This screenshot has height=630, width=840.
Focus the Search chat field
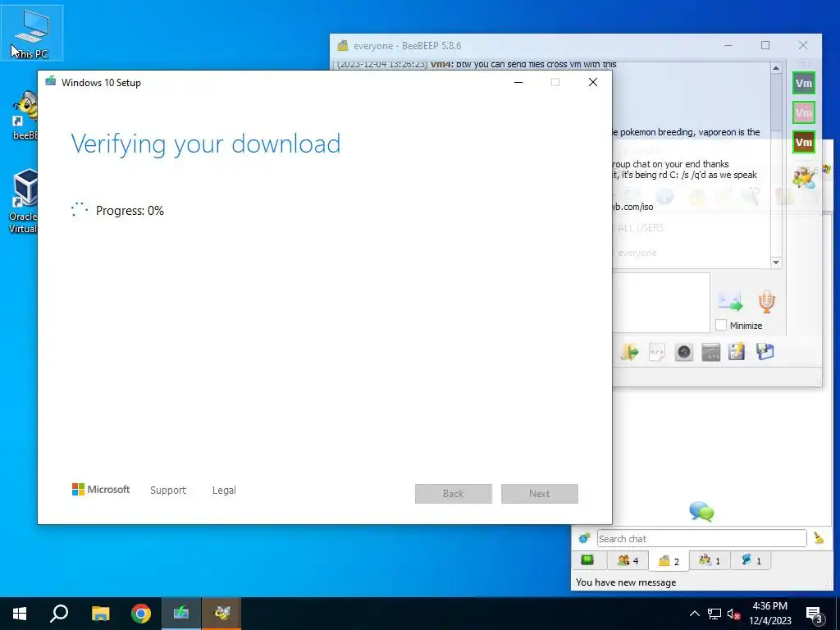click(x=701, y=538)
